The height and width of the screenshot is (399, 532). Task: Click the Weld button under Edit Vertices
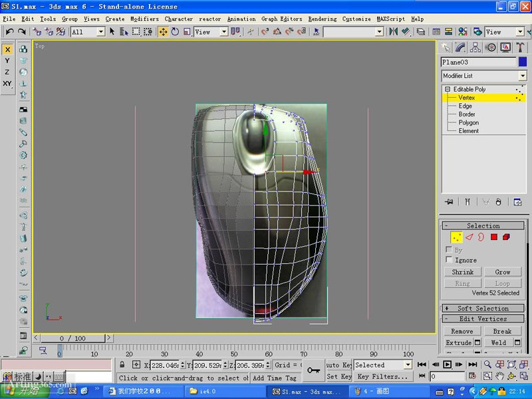[x=499, y=342]
